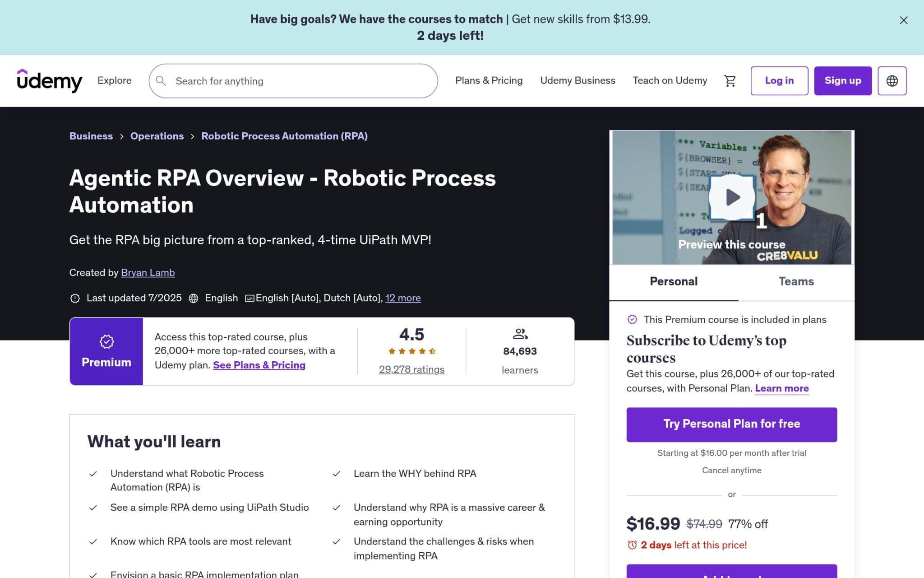Go to Business breadcrumb
This screenshot has height=578, width=924.
[x=91, y=136]
